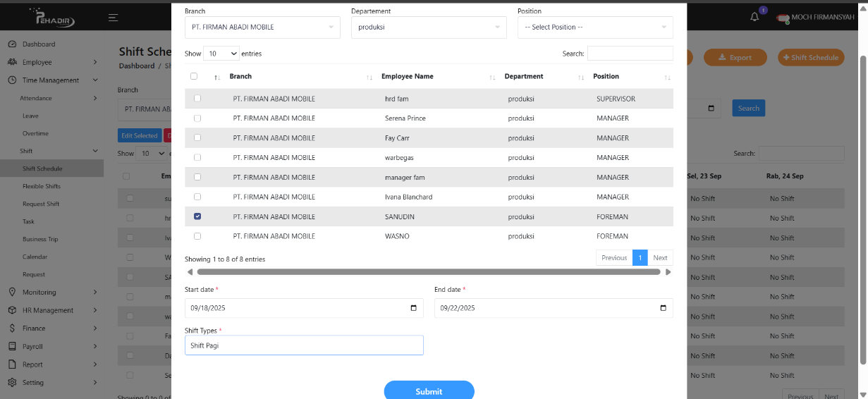Click the Finance dollar icon
The width and height of the screenshot is (868, 399).
coord(12,329)
